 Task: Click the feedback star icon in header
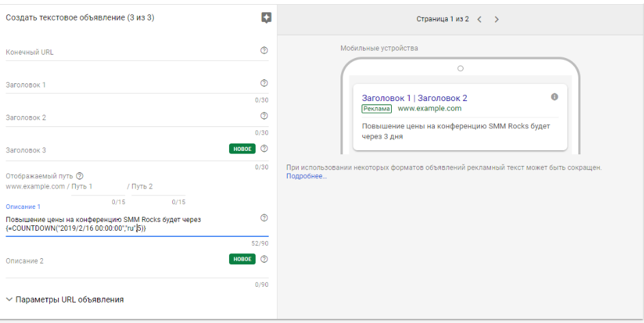click(x=266, y=18)
